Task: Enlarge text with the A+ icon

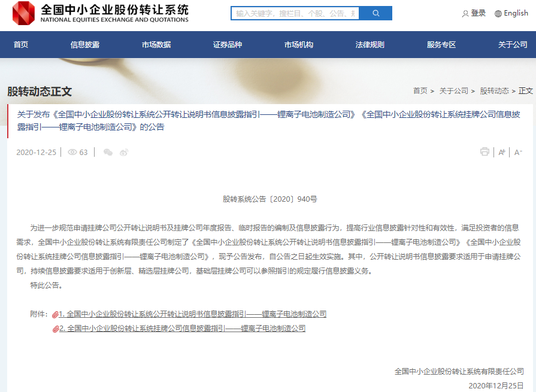Action: pyautogui.click(x=502, y=152)
